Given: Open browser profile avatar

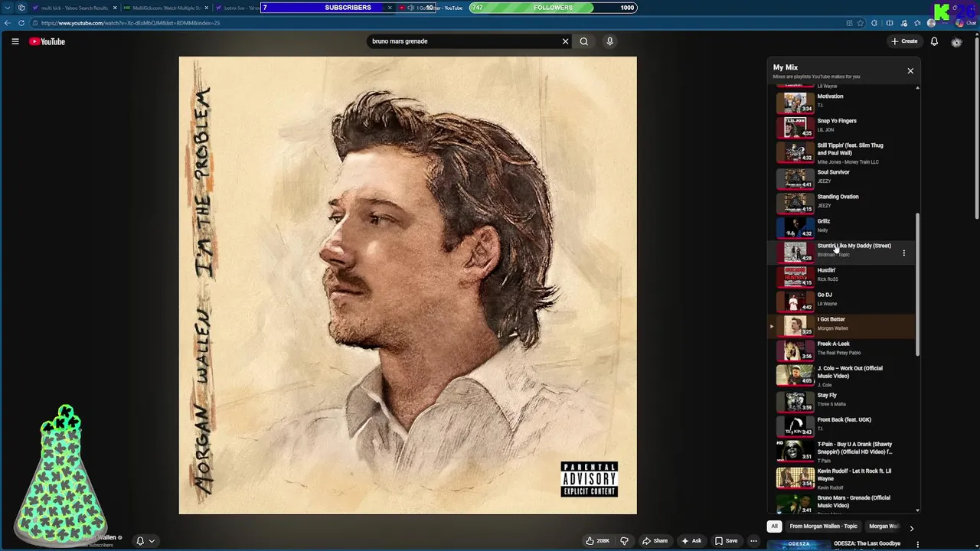Looking at the screenshot, I should (x=931, y=23).
